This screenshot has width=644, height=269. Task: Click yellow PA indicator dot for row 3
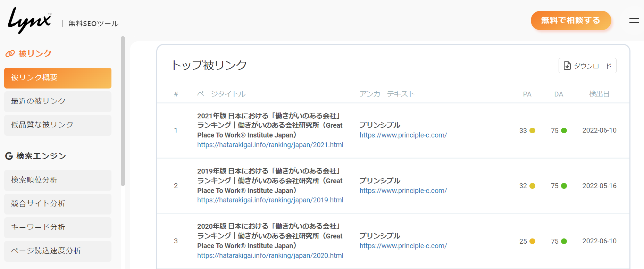coord(532,241)
